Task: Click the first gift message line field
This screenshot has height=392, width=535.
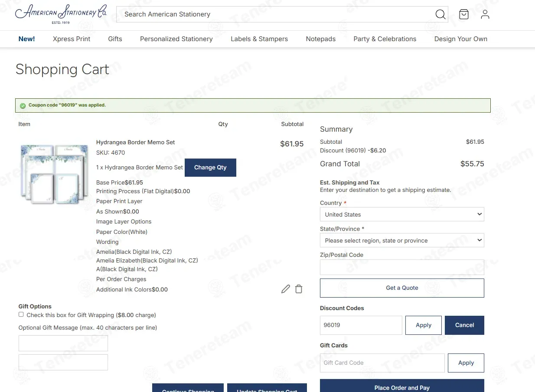Action: point(63,343)
